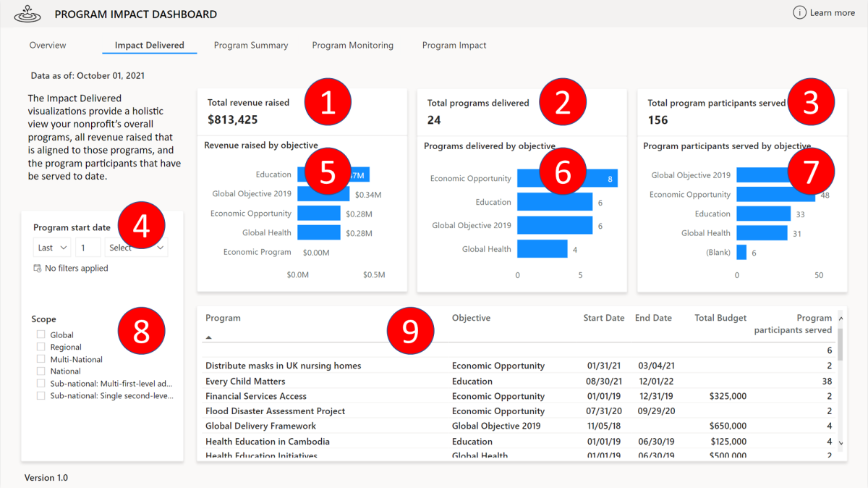The image size is (868, 488).
Task: Click the Learn more link
Action: click(x=832, y=12)
